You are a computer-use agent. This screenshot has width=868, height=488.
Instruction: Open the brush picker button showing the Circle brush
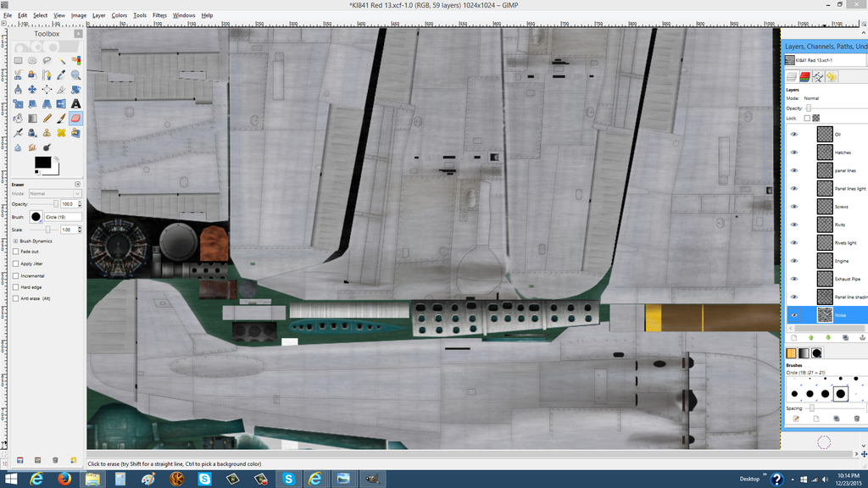pos(36,217)
